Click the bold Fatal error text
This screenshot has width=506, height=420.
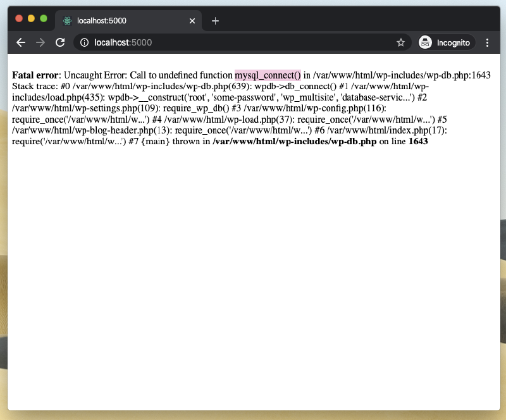35,75
